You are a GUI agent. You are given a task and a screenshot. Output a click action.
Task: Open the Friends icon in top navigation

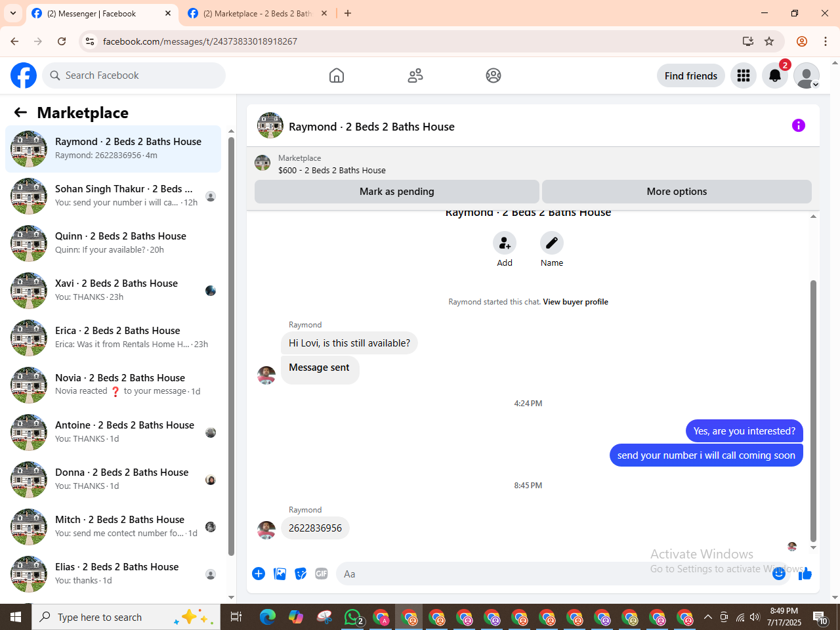pos(415,75)
